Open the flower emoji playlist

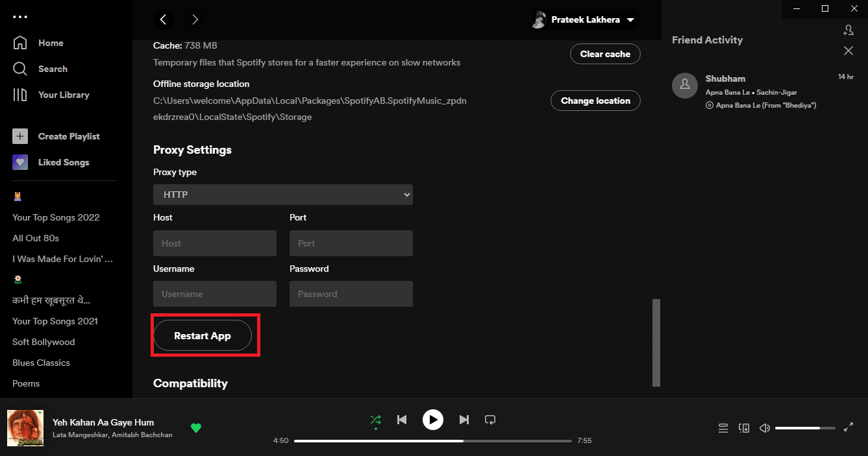click(x=18, y=280)
